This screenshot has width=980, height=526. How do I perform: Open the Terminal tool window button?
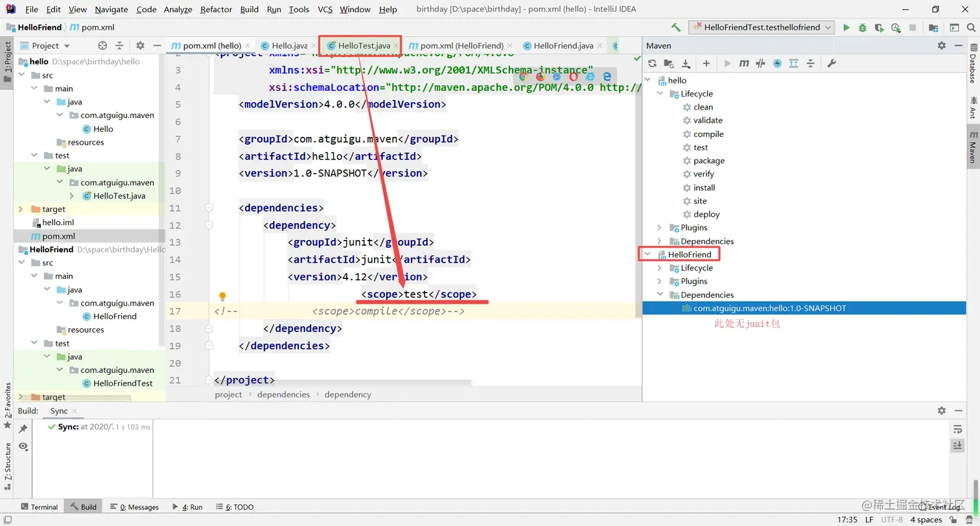point(39,507)
